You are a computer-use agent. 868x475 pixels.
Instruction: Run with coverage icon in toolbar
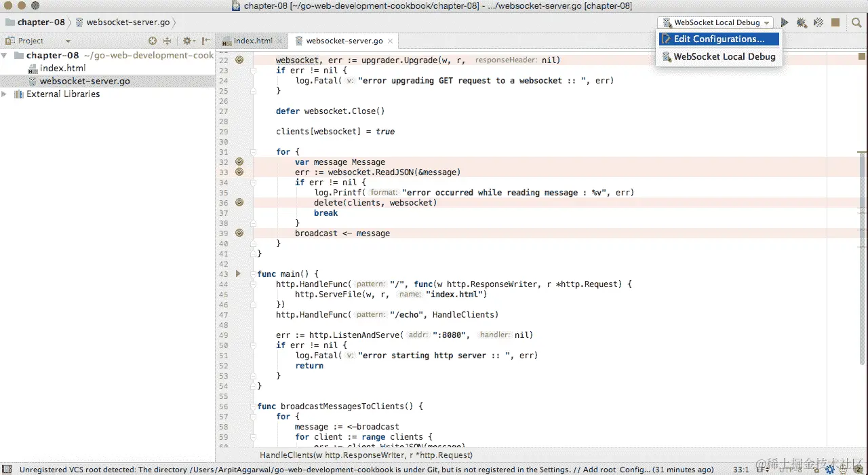(818, 22)
